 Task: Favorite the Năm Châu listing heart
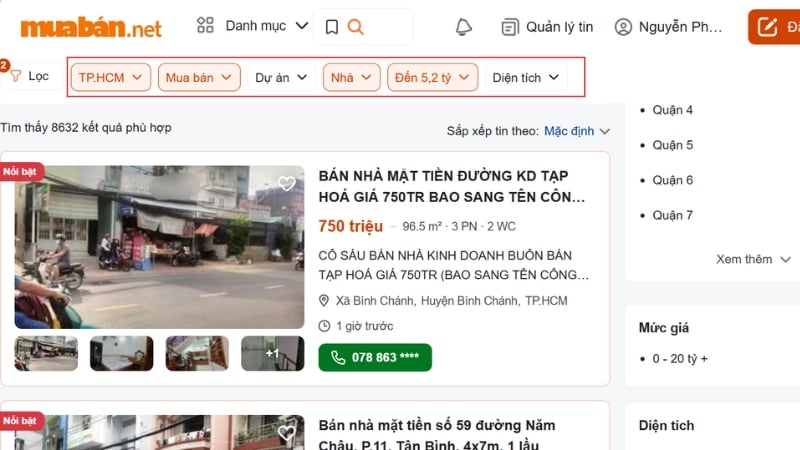(287, 433)
